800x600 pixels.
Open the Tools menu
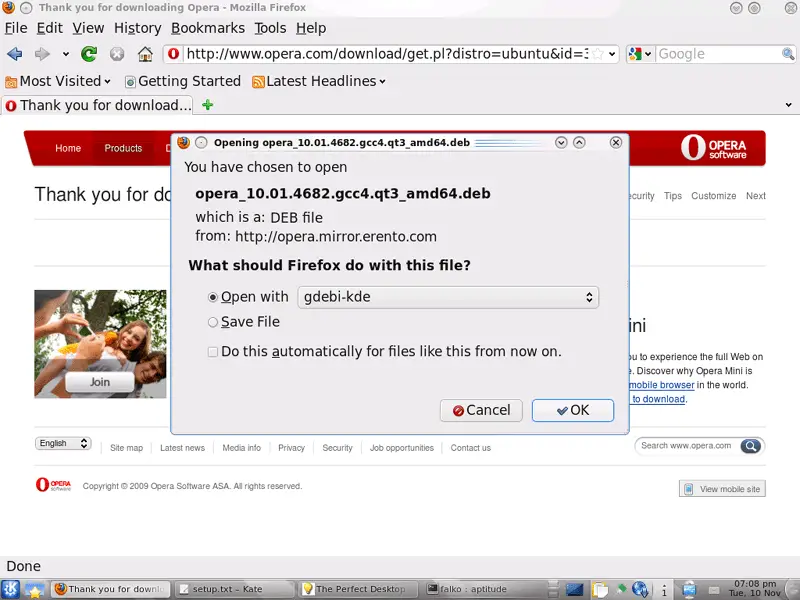click(x=270, y=28)
